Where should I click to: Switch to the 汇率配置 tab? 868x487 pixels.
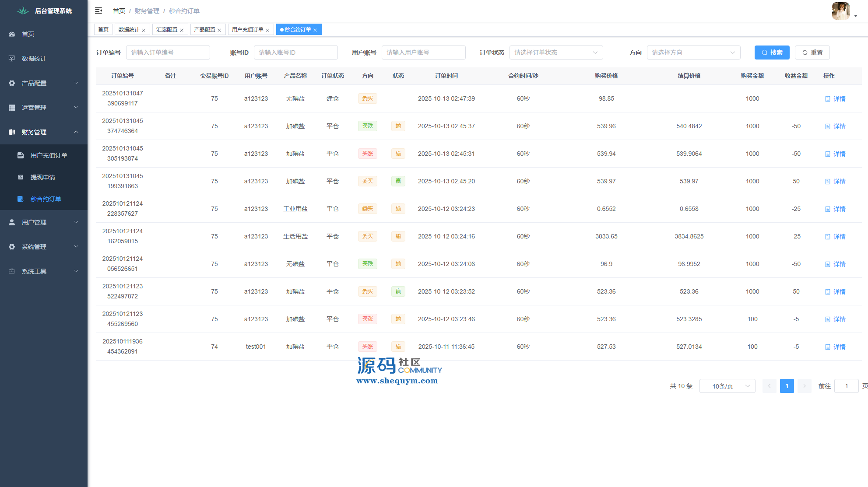pyautogui.click(x=167, y=30)
